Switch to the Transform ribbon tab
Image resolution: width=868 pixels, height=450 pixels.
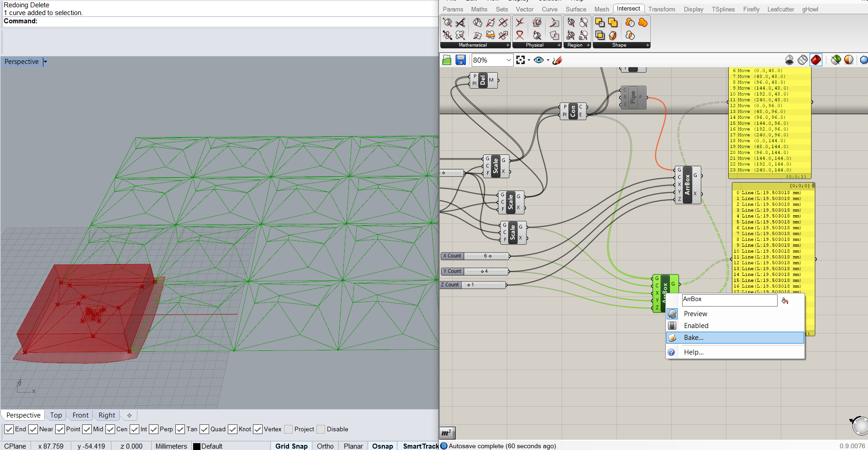coord(662,9)
